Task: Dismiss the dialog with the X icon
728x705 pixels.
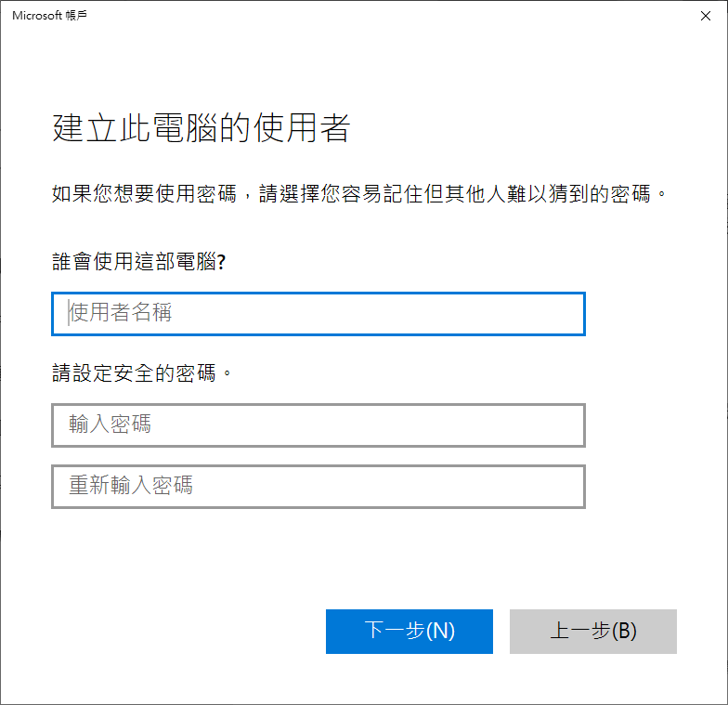Action: [706, 16]
